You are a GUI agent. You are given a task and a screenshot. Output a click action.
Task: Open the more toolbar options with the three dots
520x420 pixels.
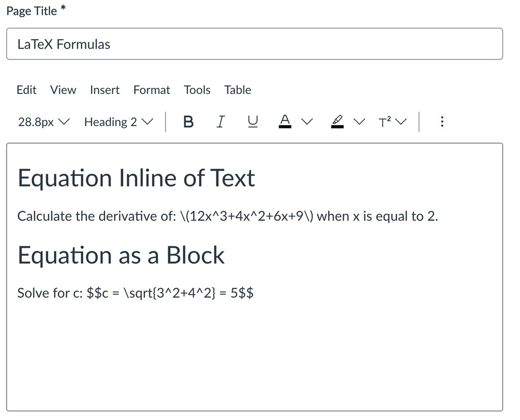tap(442, 122)
